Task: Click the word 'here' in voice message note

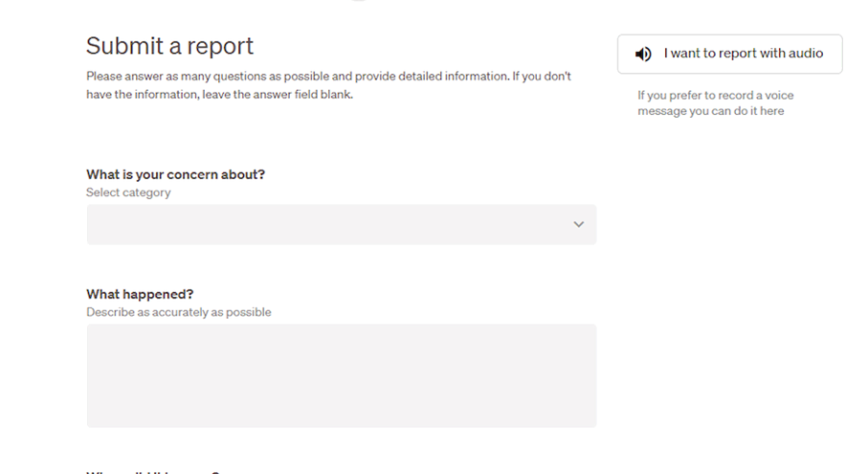Action: point(771,111)
